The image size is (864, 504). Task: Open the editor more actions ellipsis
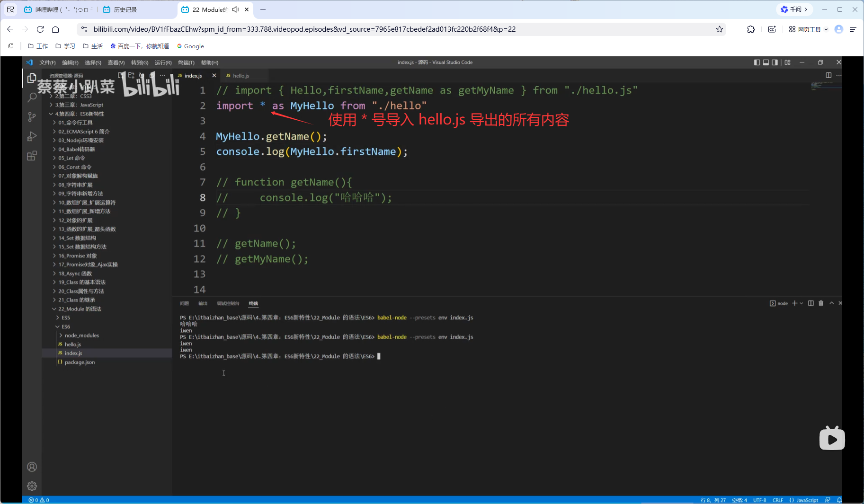839,75
